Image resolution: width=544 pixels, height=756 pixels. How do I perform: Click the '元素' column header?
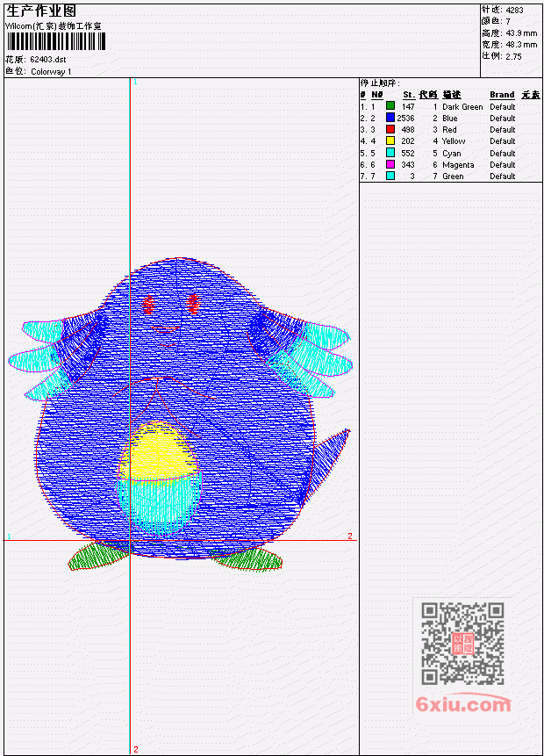tap(531, 95)
